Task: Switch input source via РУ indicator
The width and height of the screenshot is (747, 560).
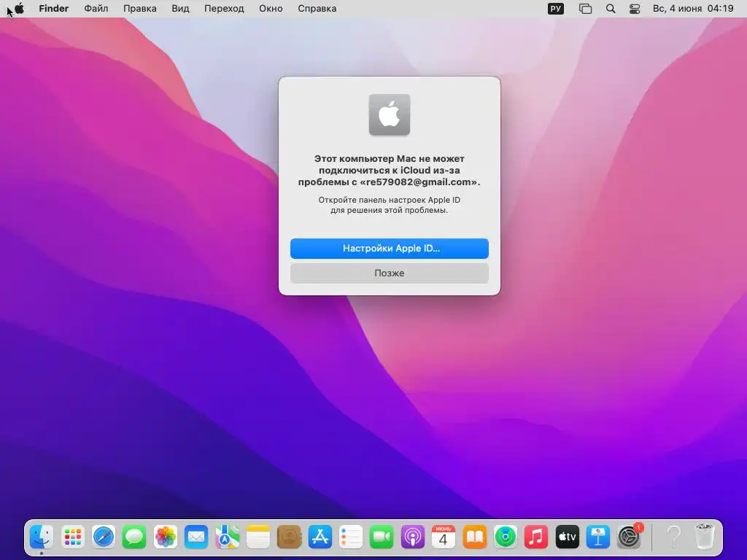Action: tap(555, 9)
